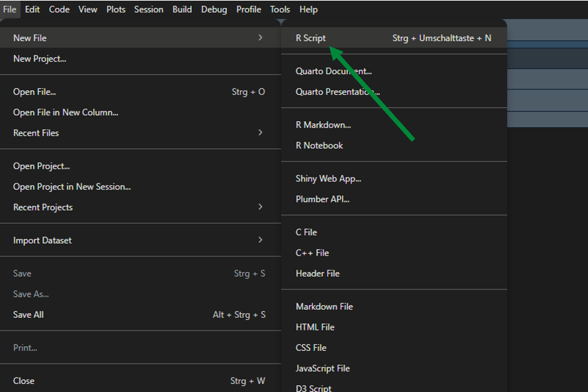Expand the Recent Projects submenu

pyautogui.click(x=140, y=207)
